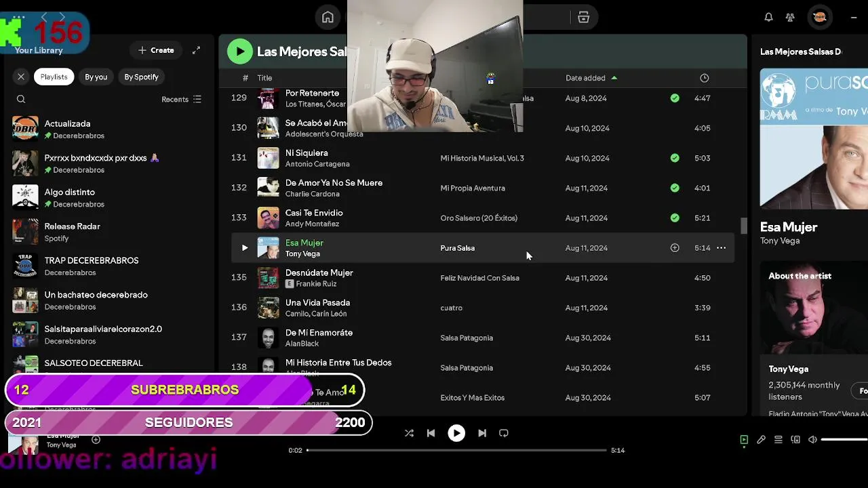Click the Release Radar cover thumbnail
Viewport: 868px width, 488px height.
coord(25,232)
